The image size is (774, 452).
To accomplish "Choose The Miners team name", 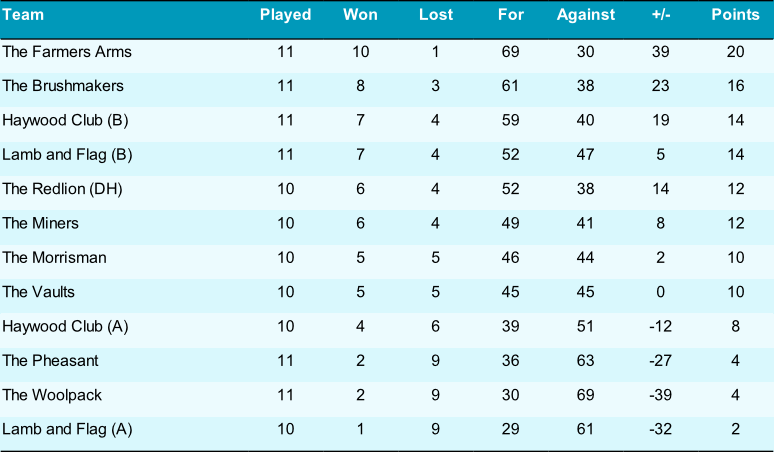I will (x=40, y=224).
